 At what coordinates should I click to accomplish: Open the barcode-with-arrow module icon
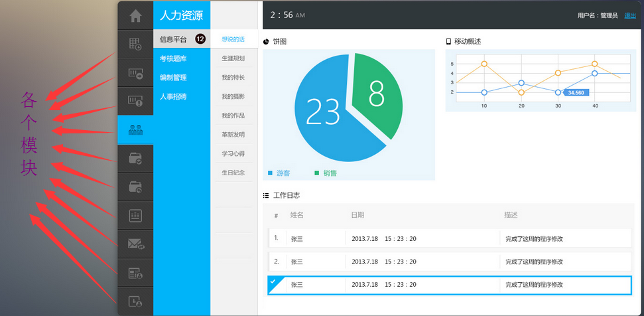pyautogui.click(x=135, y=73)
